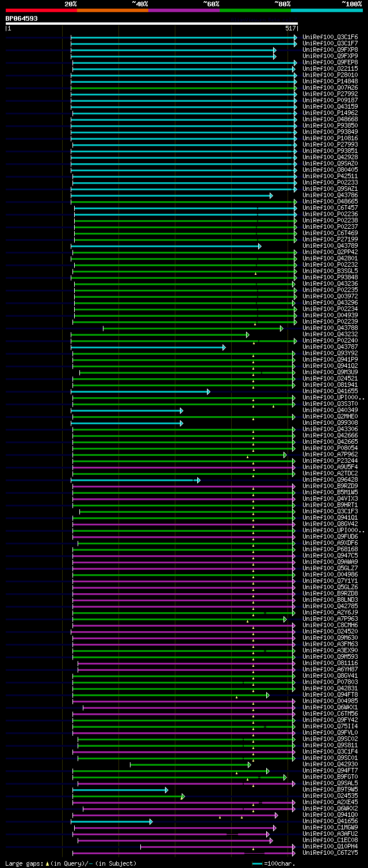
Task: Click hit label UniRef100_Q9SAZ1
Action: point(330,189)
